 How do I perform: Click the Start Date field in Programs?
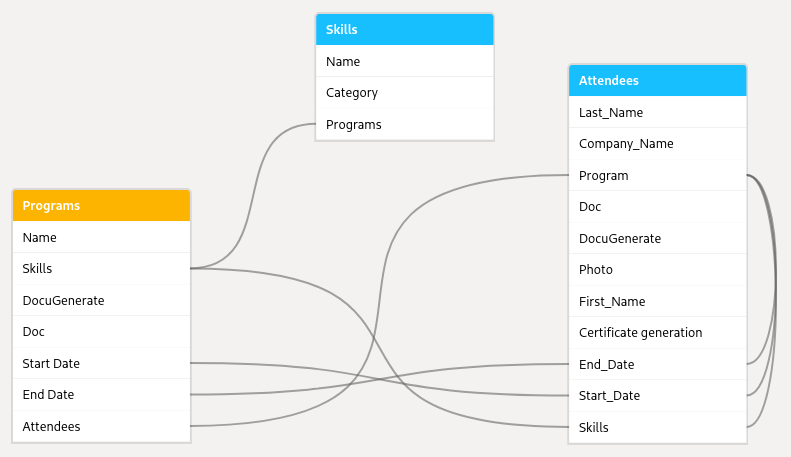[x=101, y=364]
